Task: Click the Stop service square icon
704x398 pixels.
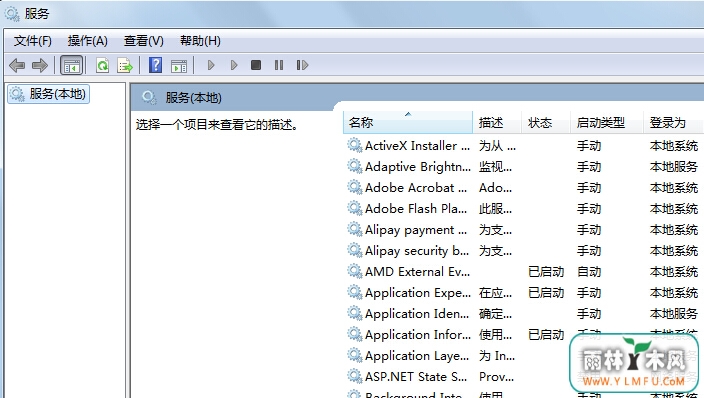Action: click(256, 65)
